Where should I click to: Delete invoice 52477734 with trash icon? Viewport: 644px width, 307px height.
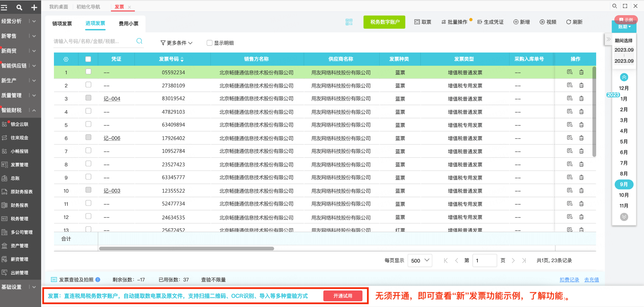tap(582, 203)
